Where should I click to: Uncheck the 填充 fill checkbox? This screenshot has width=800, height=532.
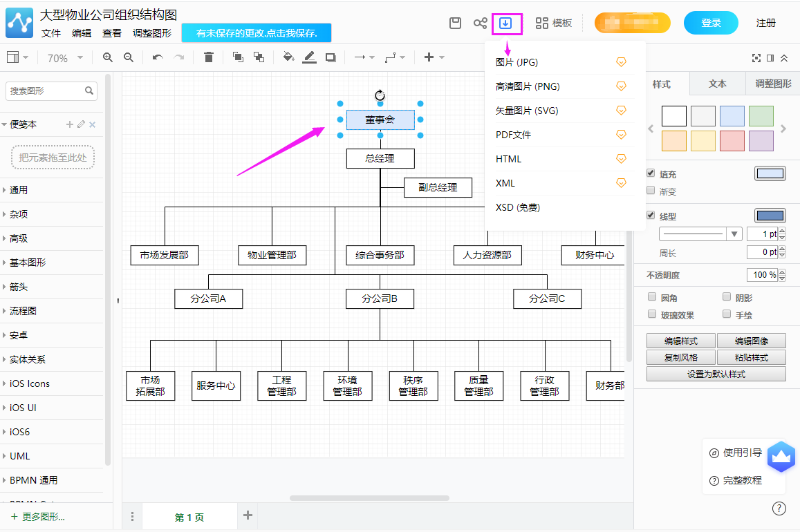tap(650, 173)
